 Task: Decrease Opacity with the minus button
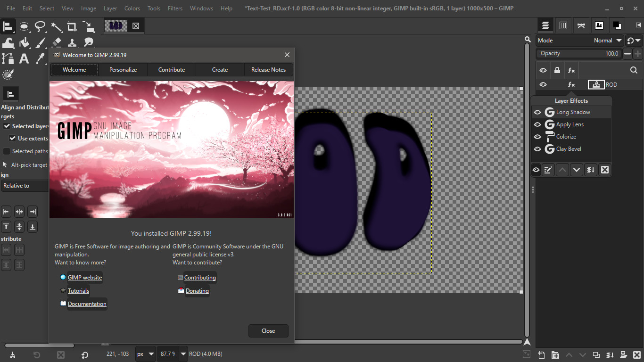click(x=627, y=53)
